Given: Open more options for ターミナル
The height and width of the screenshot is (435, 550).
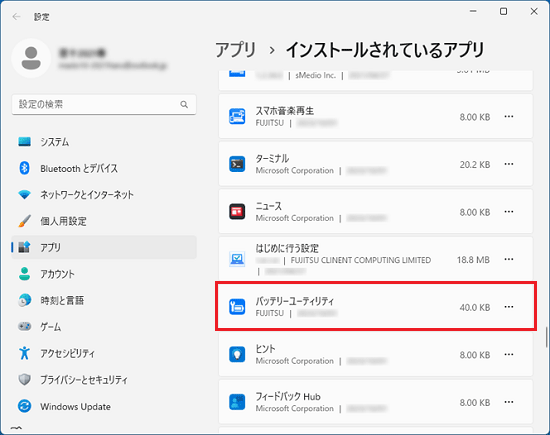Looking at the screenshot, I should 509,164.
